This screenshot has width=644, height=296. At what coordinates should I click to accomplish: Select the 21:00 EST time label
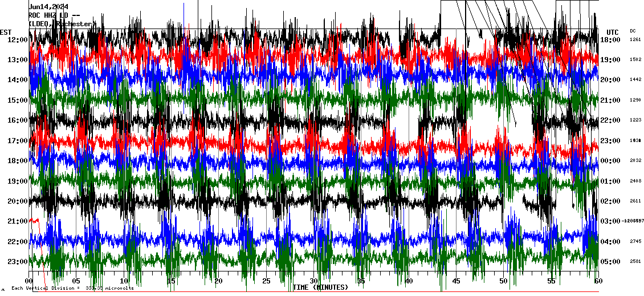click(17, 221)
